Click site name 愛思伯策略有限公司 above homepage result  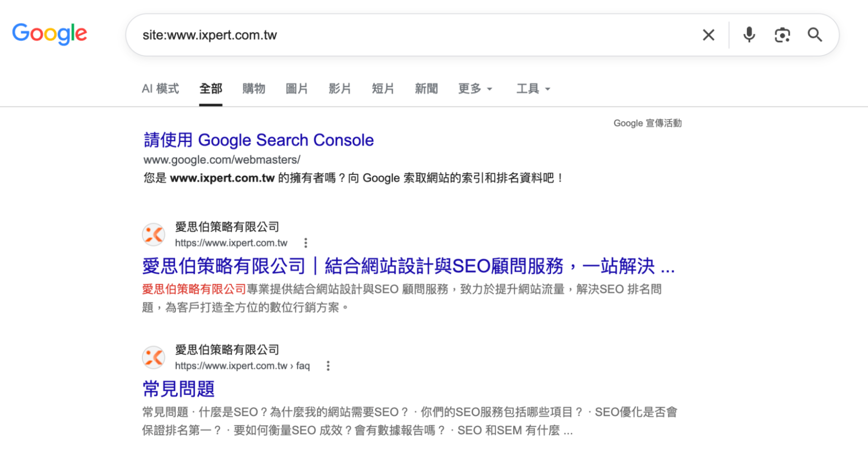(x=227, y=227)
